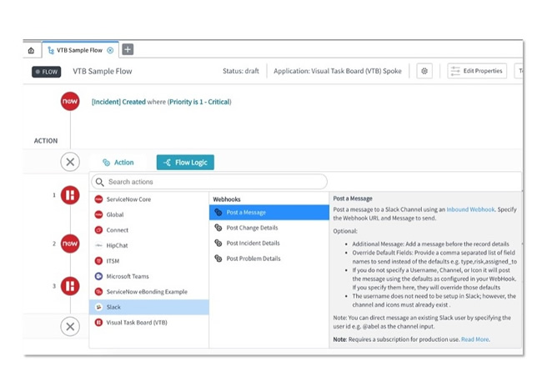Click the Webhooks heading
This screenshot has width=542, height=392.
pos(227,199)
